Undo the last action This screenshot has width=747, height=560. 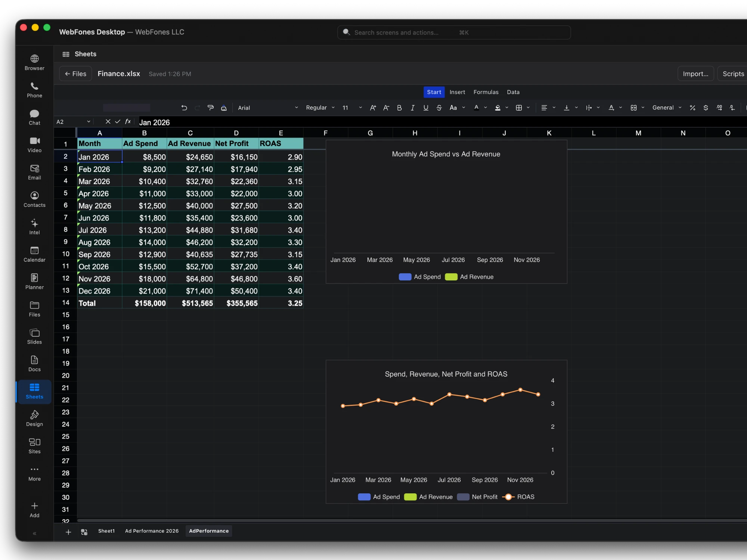tap(184, 108)
